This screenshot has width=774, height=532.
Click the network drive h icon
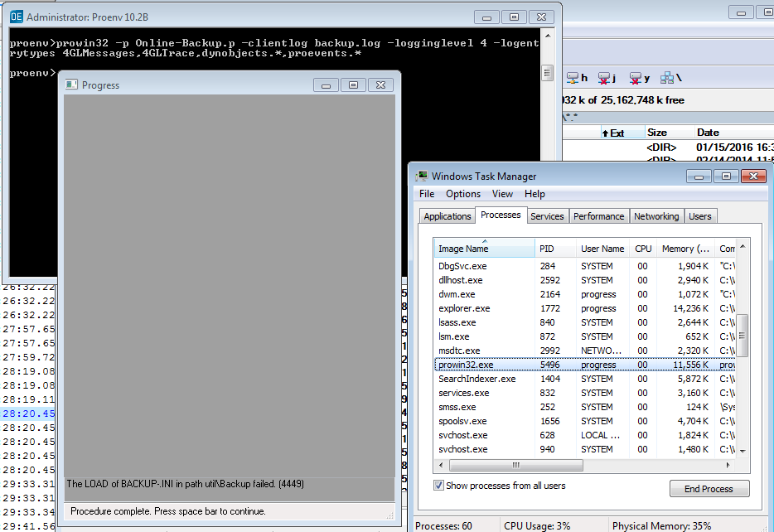click(573, 78)
